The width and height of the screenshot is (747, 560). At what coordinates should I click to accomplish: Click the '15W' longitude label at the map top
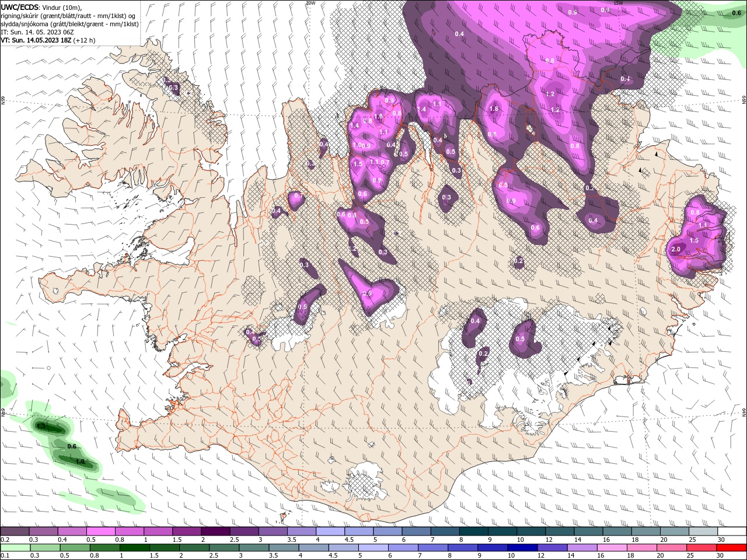(x=619, y=3)
